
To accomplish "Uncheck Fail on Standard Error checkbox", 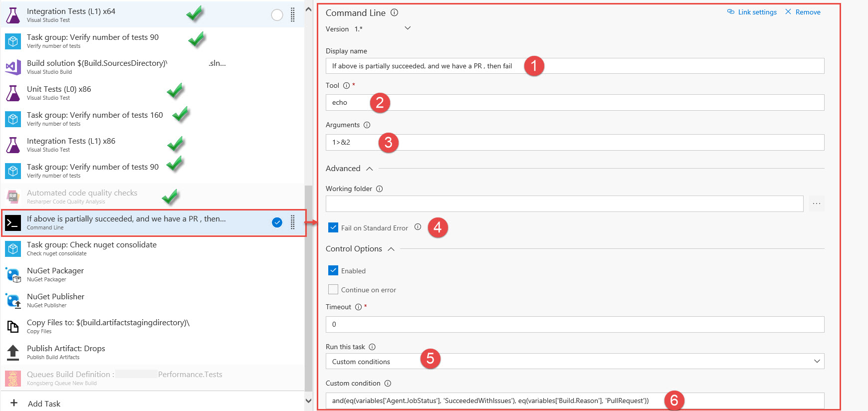I will pos(333,228).
